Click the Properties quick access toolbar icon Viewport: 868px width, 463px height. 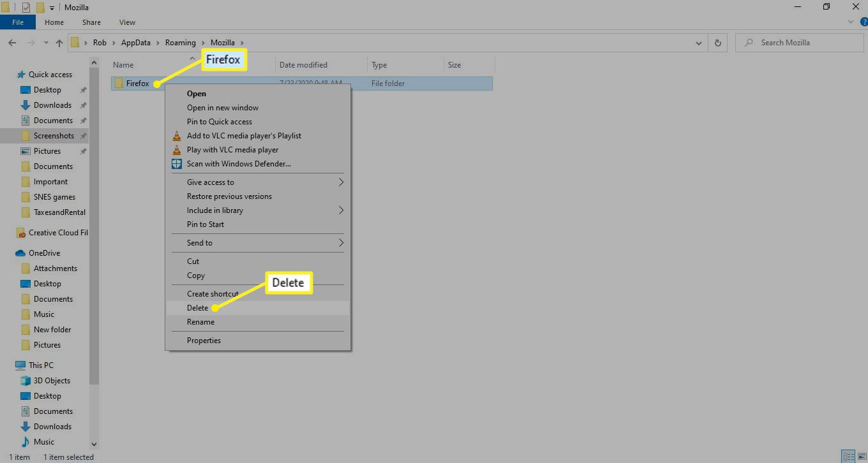click(x=26, y=8)
